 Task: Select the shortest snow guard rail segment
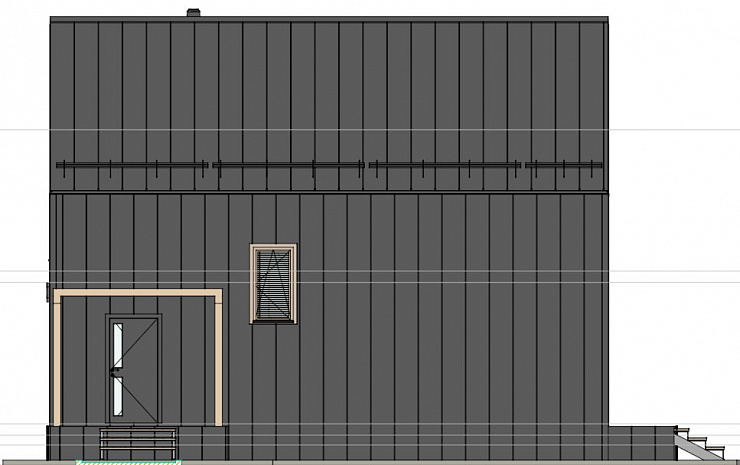(563, 165)
